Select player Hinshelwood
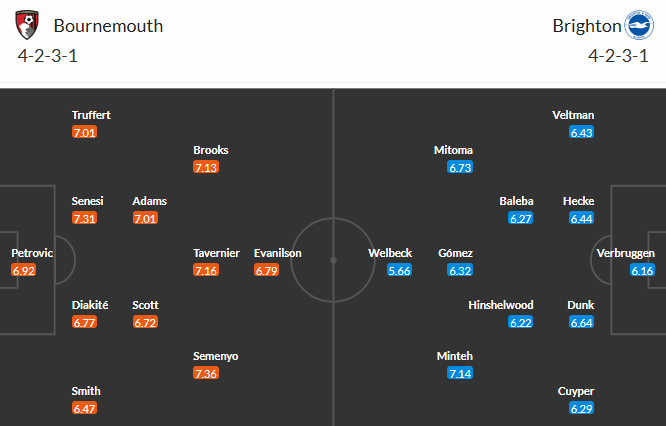The width and height of the screenshot is (666, 426). 500,305
